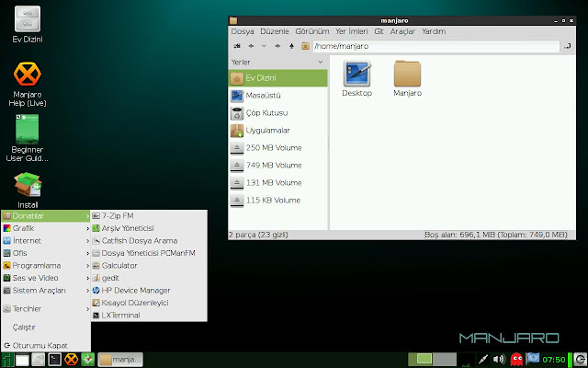The height and width of the screenshot is (368, 588).
Task: Expand the Grafik menu category
Action: click(46, 228)
